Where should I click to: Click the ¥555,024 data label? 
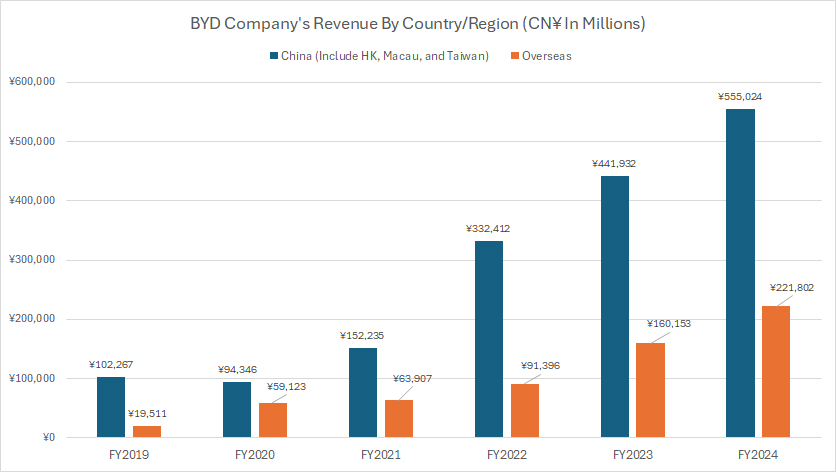tap(740, 97)
